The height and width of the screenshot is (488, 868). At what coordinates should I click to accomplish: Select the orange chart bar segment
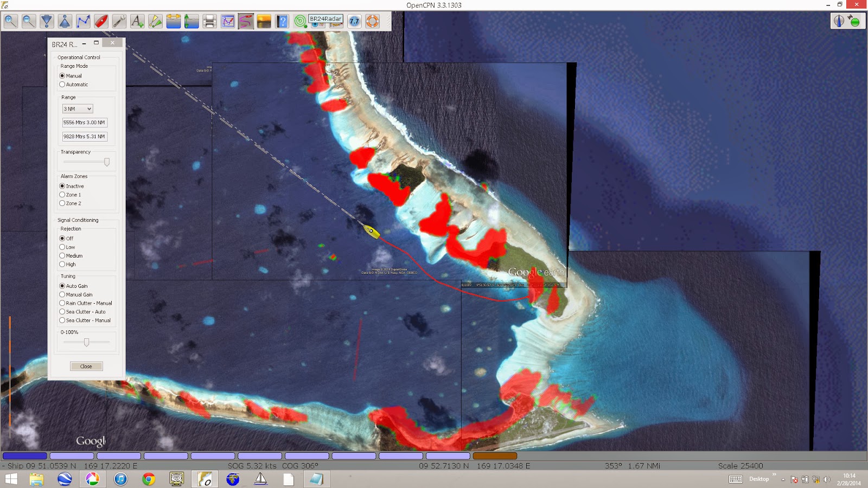(x=495, y=456)
